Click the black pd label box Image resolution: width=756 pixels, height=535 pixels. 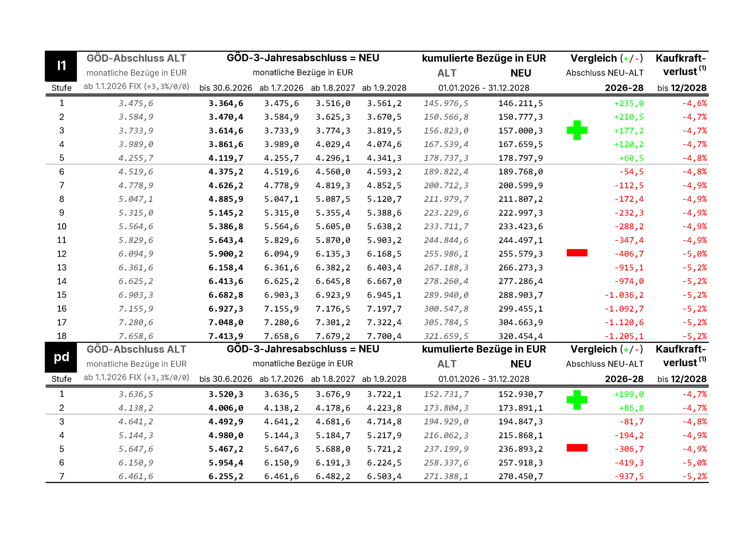pyautogui.click(x=61, y=357)
